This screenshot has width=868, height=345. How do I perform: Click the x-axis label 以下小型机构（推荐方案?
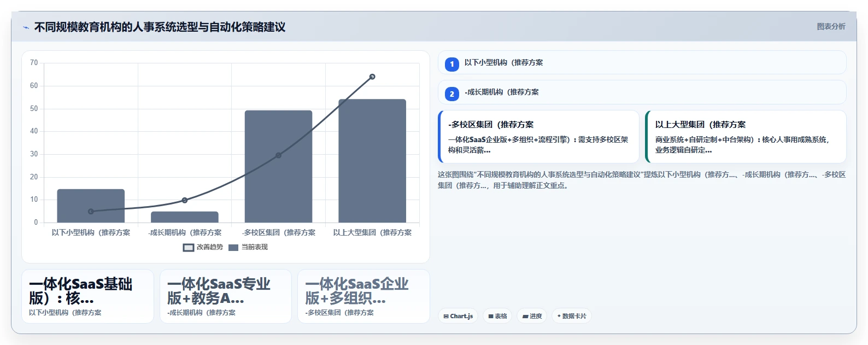tap(91, 232)
